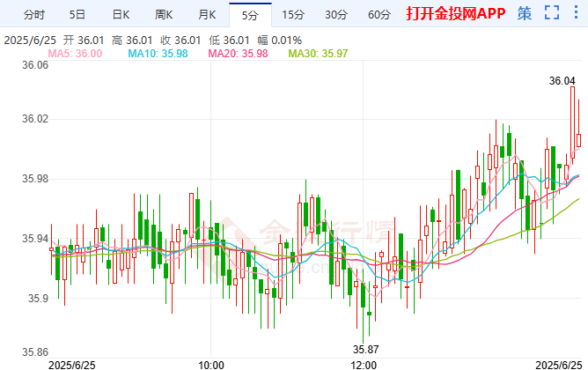Switch to 日K daily candlestick tab
Screen dimensions: 588x370
click(x=121, y=14)
